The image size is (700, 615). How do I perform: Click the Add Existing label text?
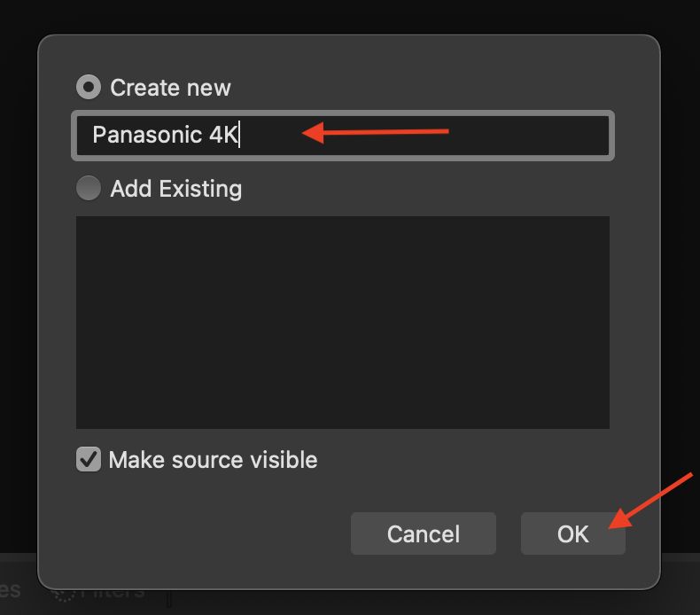point(176,189)
